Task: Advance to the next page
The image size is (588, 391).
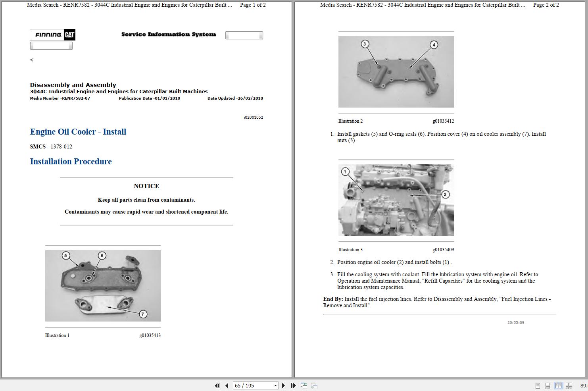Action: click(x=283, y=385)
